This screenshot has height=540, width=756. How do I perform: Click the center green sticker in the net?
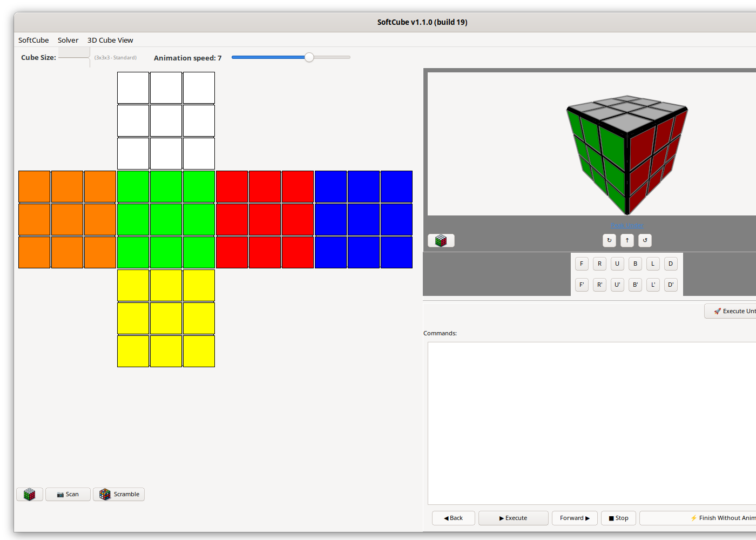point(166,219)
